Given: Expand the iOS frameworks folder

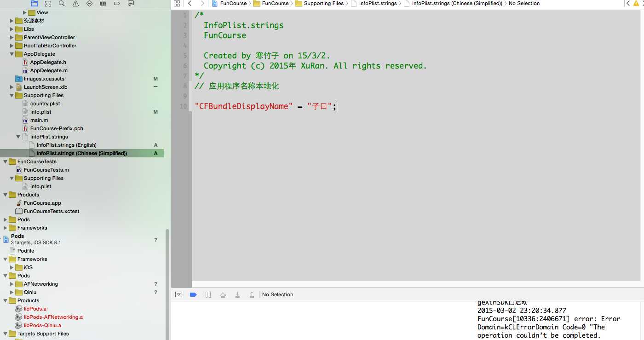Looking at the screenshot, I should 12,267.
